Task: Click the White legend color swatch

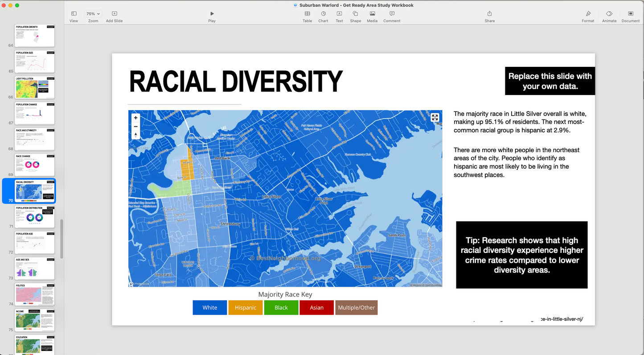Action: click(210, 308)
